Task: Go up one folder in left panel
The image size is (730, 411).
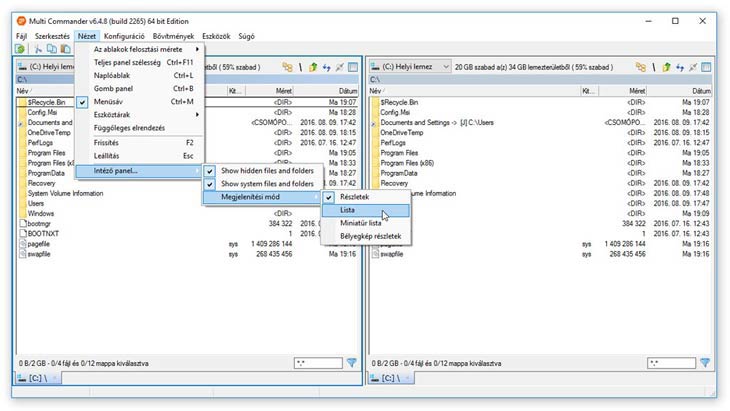Action: tap(313, 67)
